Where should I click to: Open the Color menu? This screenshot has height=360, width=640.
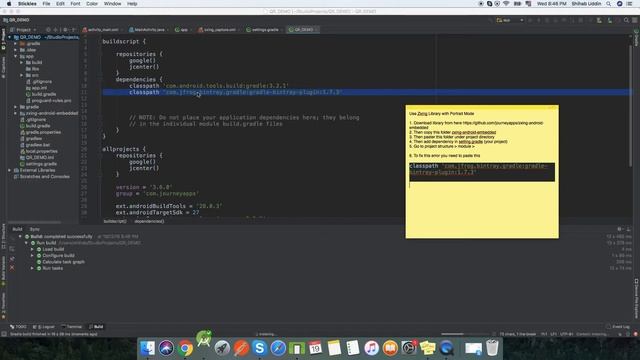tap(92, 4)
